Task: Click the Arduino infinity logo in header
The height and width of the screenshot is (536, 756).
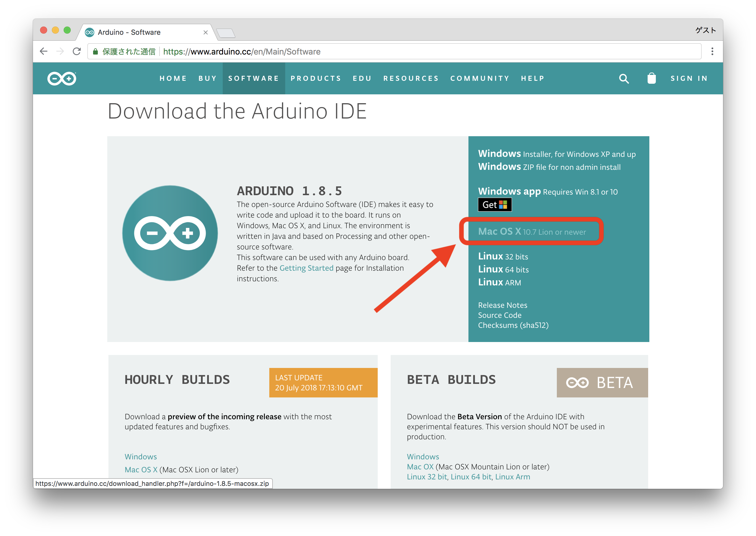Action: click(x=62, y=78)
